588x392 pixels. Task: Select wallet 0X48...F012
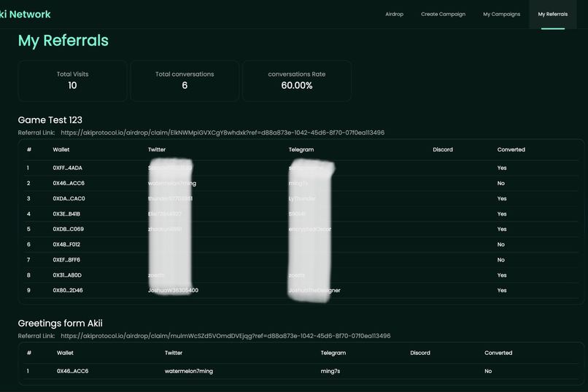point(66,244)
